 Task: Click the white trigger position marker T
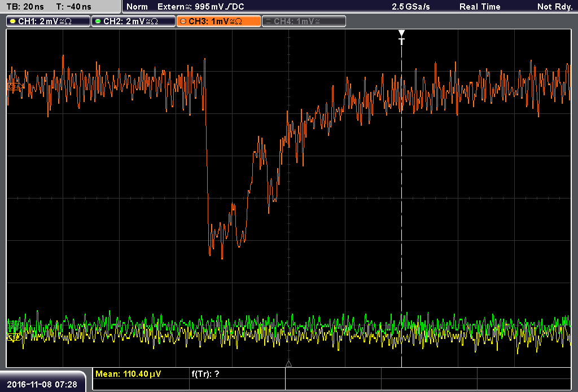[401, 38]
